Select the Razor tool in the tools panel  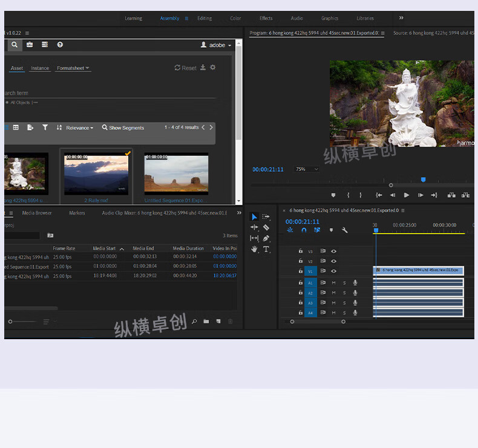[266, 228]
